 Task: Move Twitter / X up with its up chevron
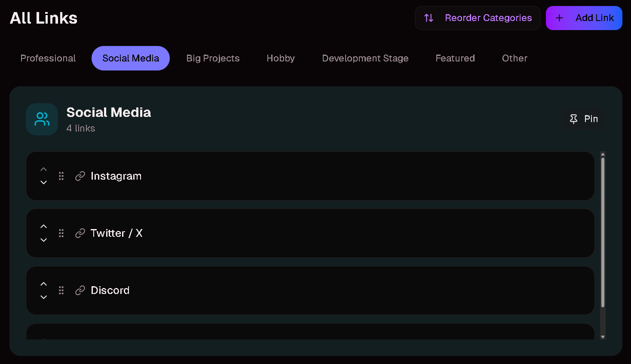[x=43, y=226]
